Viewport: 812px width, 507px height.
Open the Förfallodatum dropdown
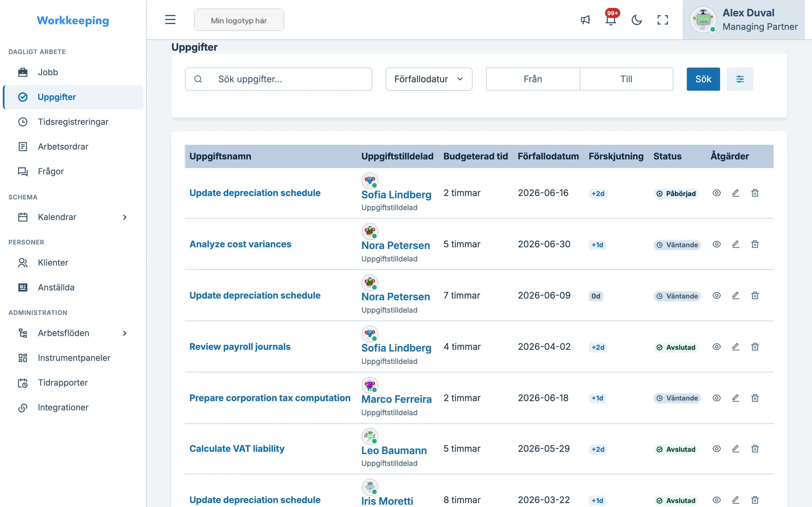[x=429, y=79]
